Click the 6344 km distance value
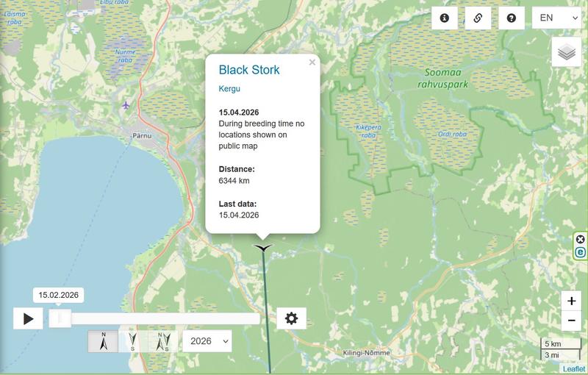 (x=234, y=181)
